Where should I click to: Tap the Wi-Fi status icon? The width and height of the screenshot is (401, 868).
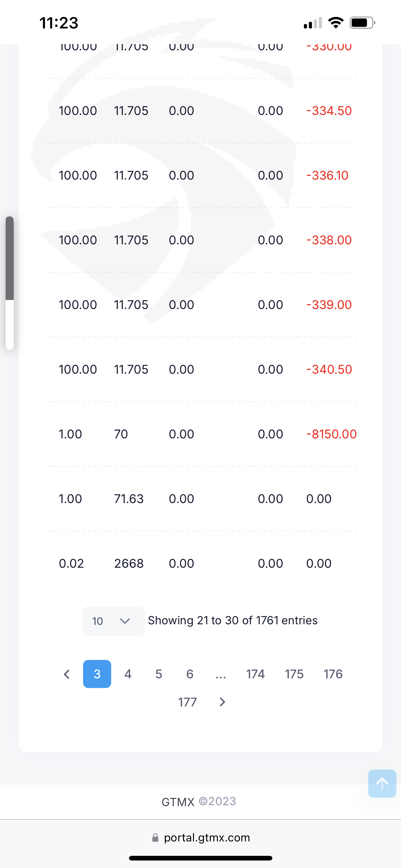pos(336,22)
